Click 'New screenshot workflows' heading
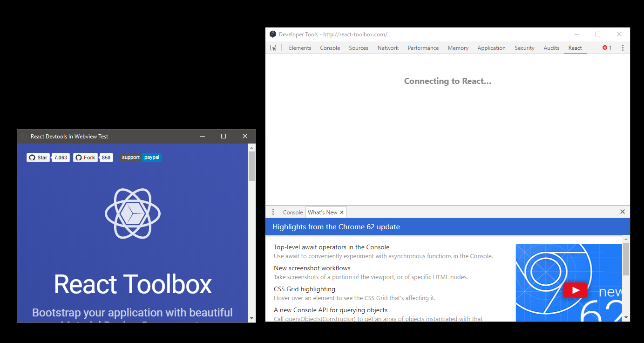644x343 pixels. pos(312,268)
